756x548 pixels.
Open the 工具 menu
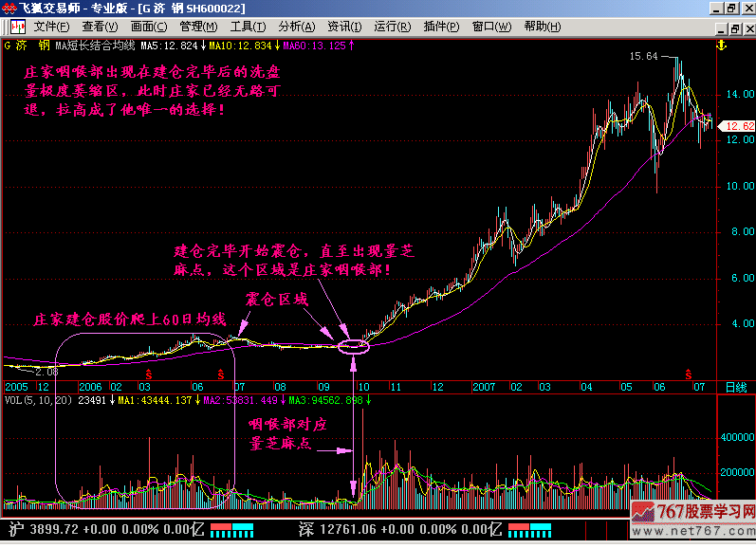[248, 26]
